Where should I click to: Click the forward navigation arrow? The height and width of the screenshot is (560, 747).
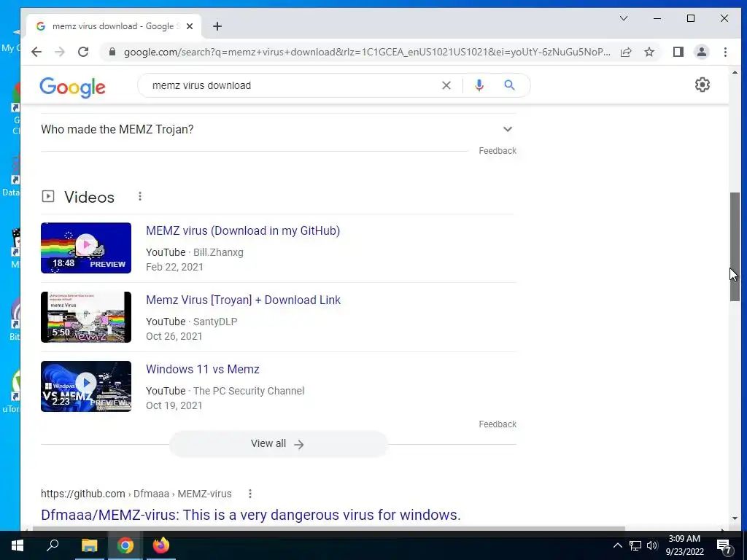pyautogui.click(x=60, y=52)
